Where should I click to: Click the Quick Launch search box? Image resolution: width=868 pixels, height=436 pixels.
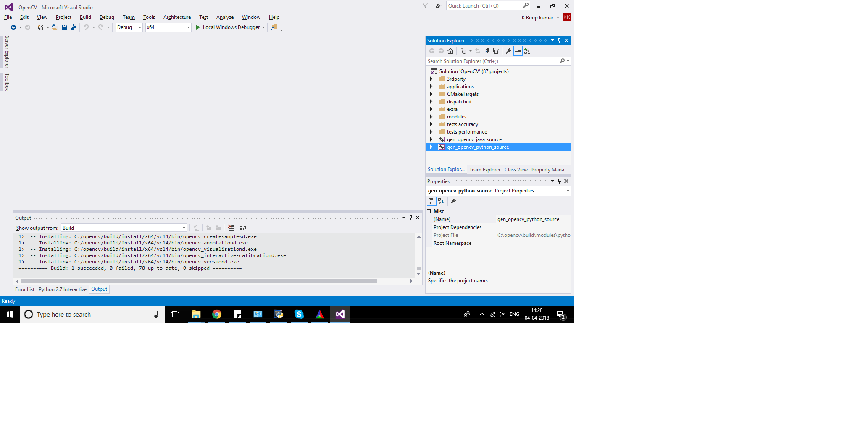coord(485,6)
